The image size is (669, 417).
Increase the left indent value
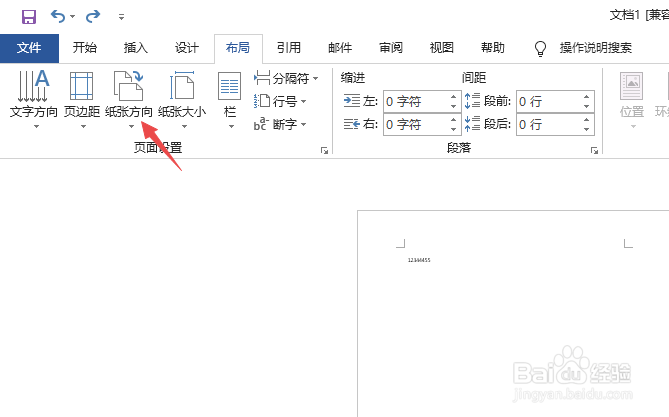454,97
